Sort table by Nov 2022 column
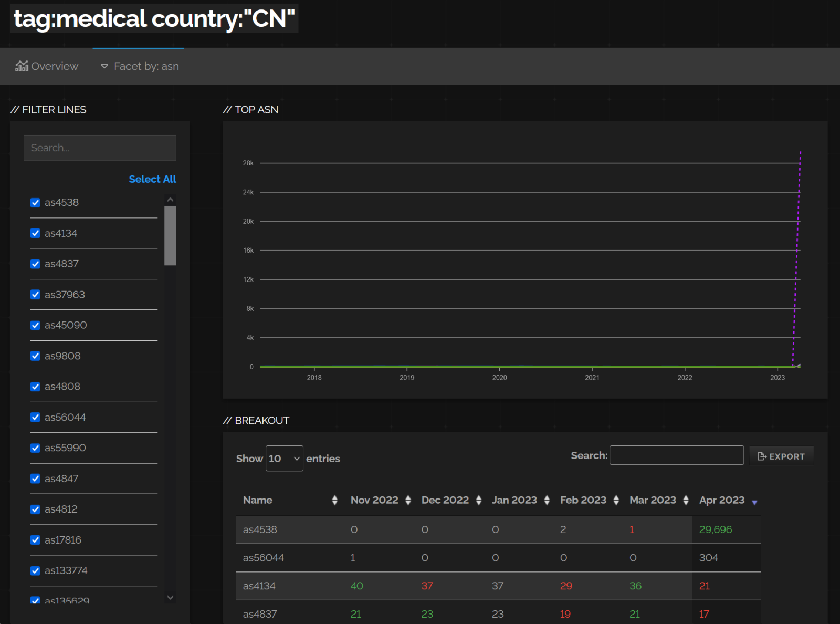Image resolution: width=840 pixels, height=624 pixels. pos(380,500)
